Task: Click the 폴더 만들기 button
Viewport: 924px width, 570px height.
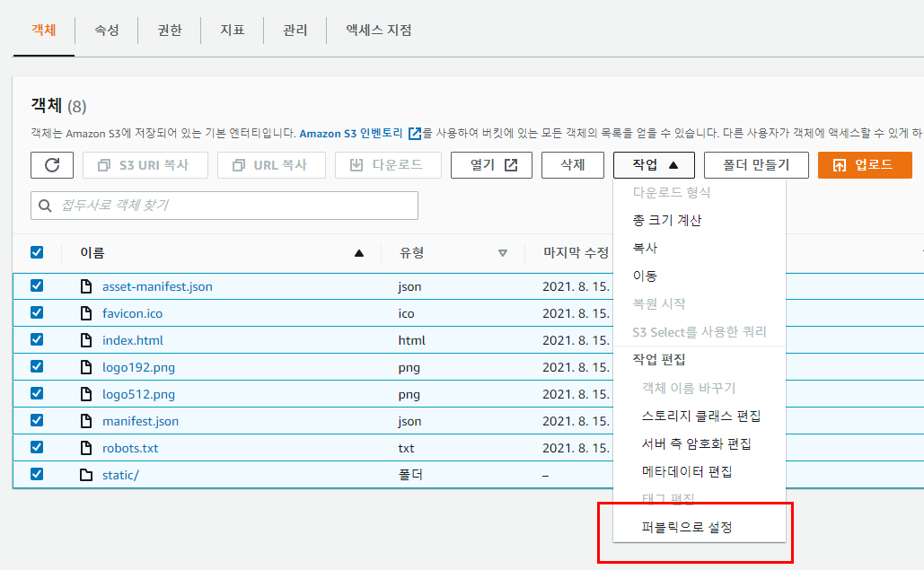Action: pyautogui.click(x=756, y=165)
